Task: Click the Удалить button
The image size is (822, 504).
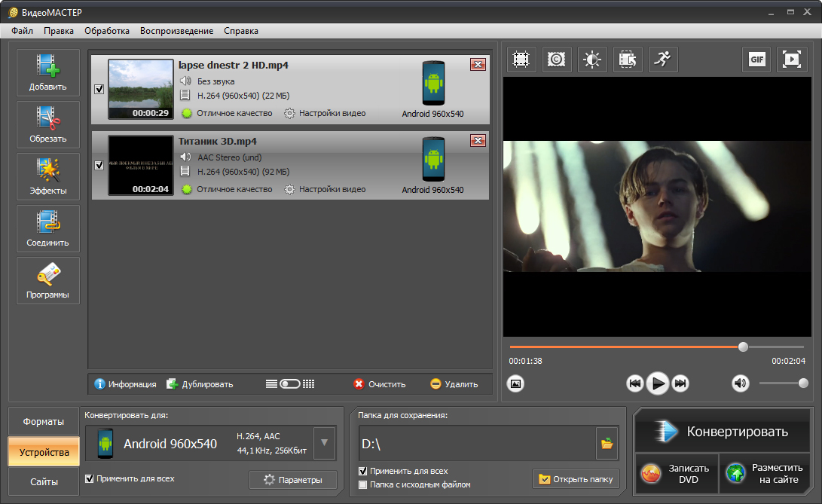Action: coord(454,384)
